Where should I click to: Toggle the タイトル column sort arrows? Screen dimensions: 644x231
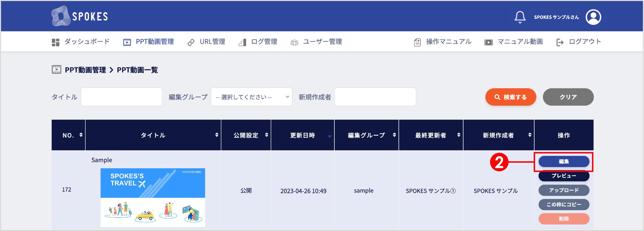[217, 135]
